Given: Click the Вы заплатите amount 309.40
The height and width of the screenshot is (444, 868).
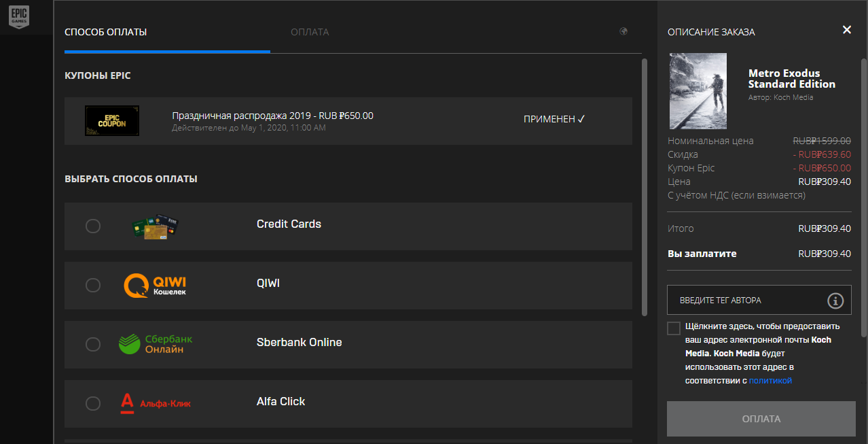Looking at the screenshot, I should [825, 254].
